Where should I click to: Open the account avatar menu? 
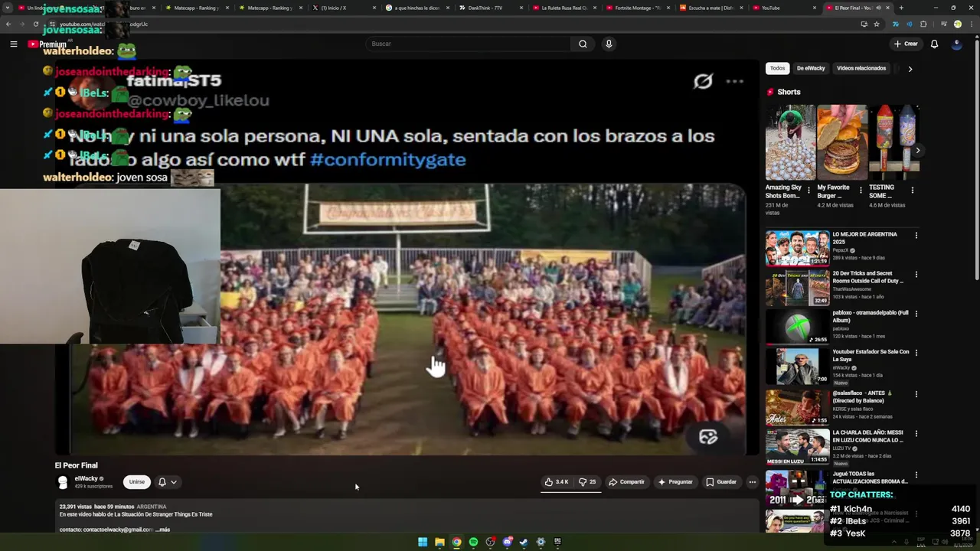pos(956,44)
